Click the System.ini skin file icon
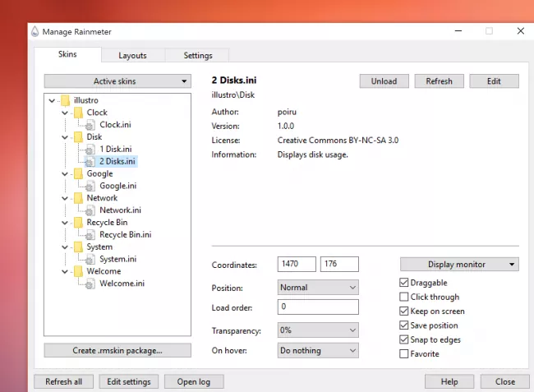The image size is (534, 392). point(92,260)
